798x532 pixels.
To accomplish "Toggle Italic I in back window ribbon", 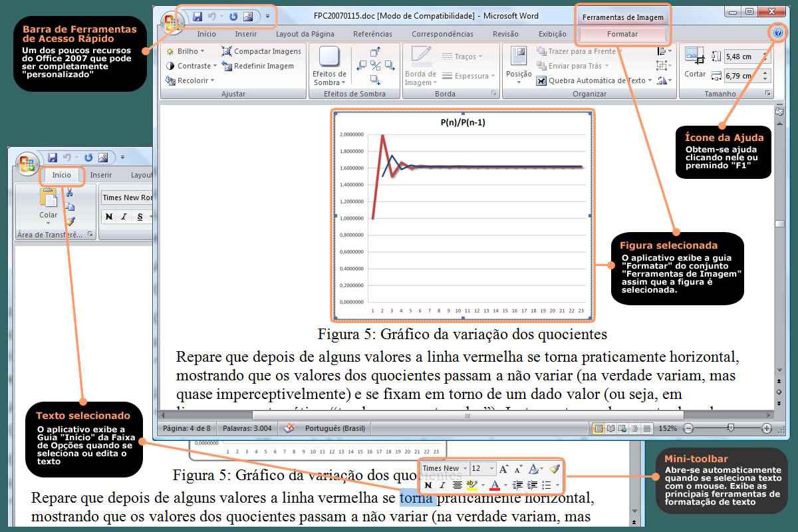I will pyautogui.click(x=124, y=217).
